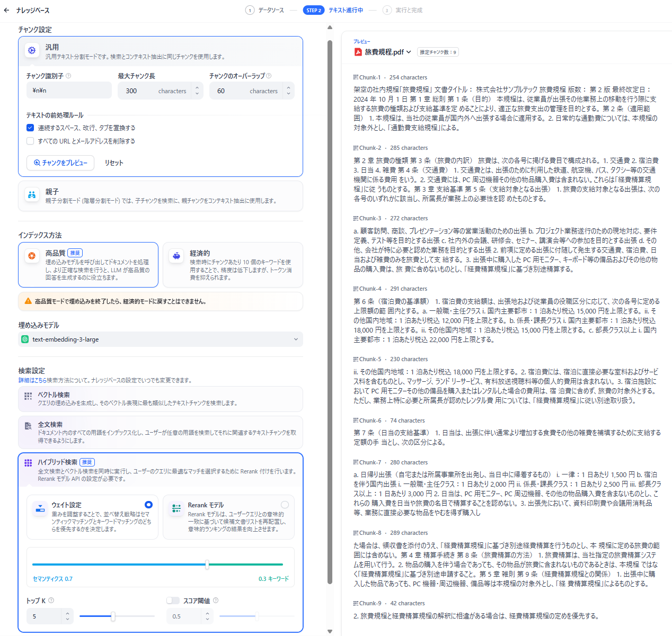The width and height of the screenshot is (672, 636).
Task: Click the 汎用 chunk mode gear icon
Action: click(x=32, y=50)
